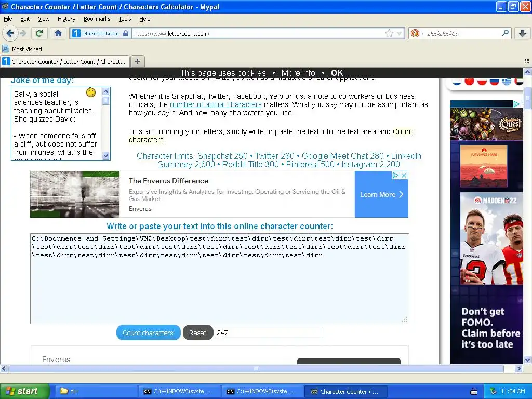Click inside the character counter text area
The height and width of the screenshot is (399, 532).
pos(220,278)
